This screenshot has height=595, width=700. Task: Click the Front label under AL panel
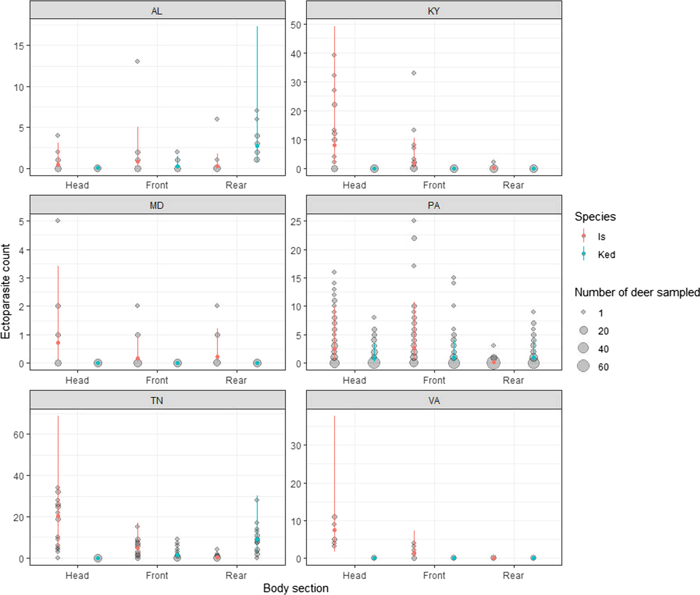click(157, 185)
